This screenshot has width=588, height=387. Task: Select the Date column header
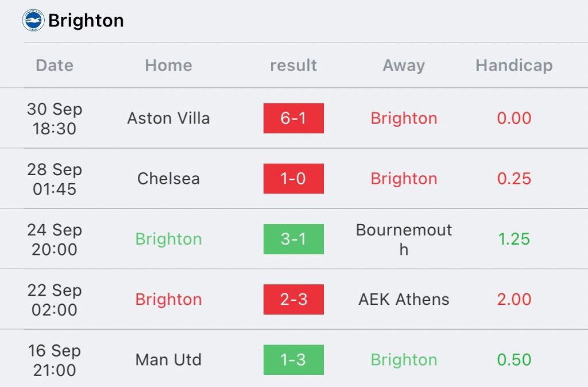pos(55,65)
